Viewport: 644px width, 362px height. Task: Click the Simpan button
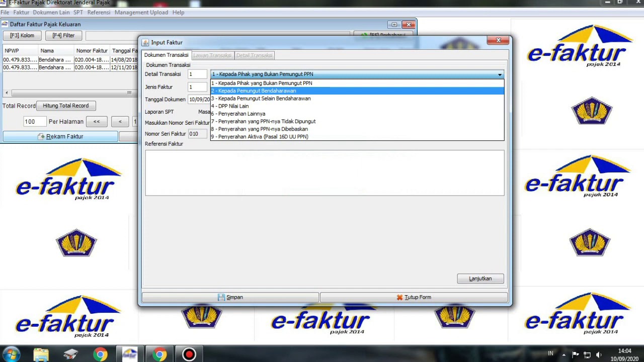pos(230,297)
